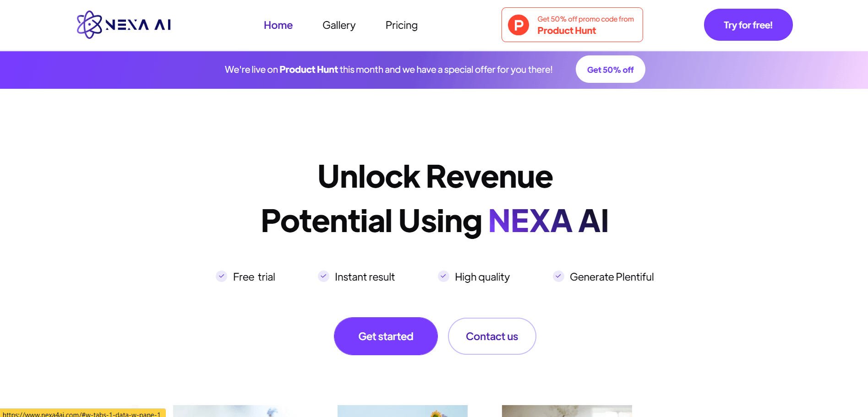Screen dimensions: 868x417
Task: Click the checkmark icon beside High quality
Action: pos(443,276)
